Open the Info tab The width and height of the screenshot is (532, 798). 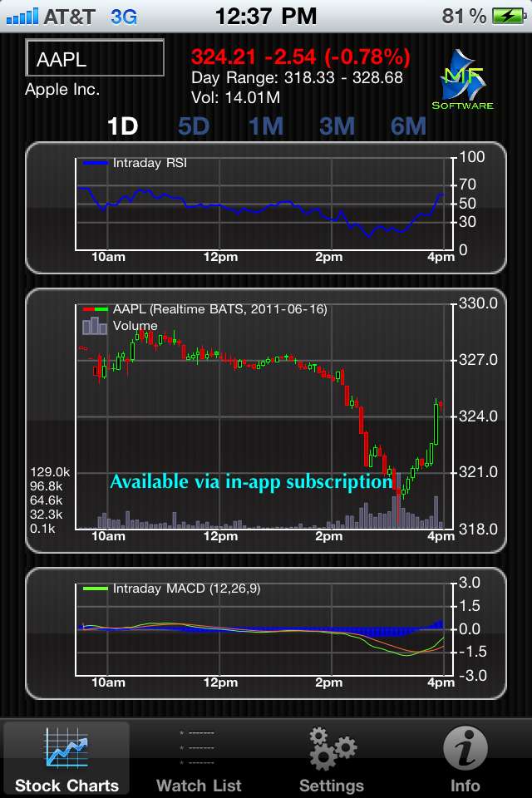(465, 759)
